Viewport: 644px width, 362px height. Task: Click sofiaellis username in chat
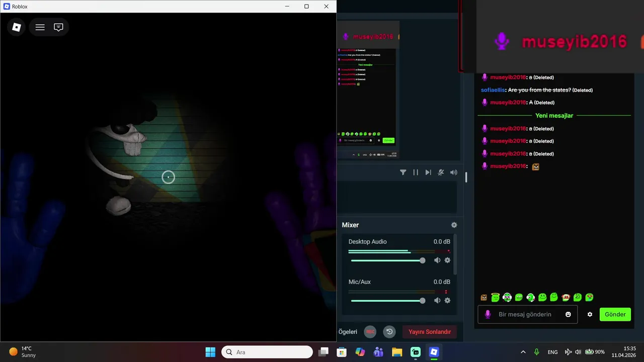(x=493, y=90)
